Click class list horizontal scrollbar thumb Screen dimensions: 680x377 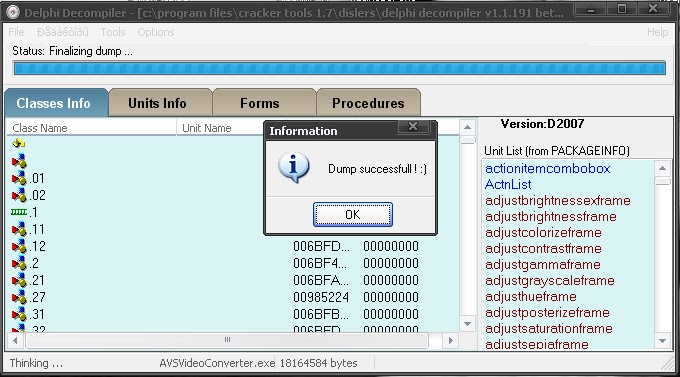(227, 340)
